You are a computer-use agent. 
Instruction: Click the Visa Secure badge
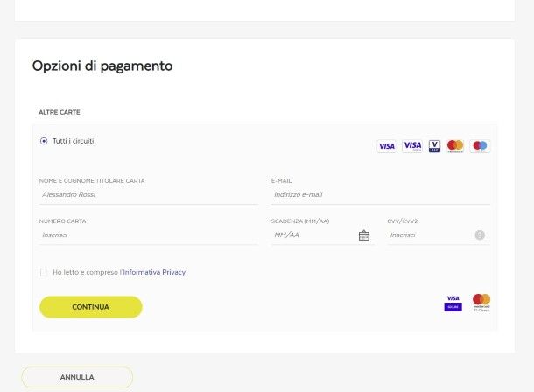pyautogui.click(x=453, y=304)
